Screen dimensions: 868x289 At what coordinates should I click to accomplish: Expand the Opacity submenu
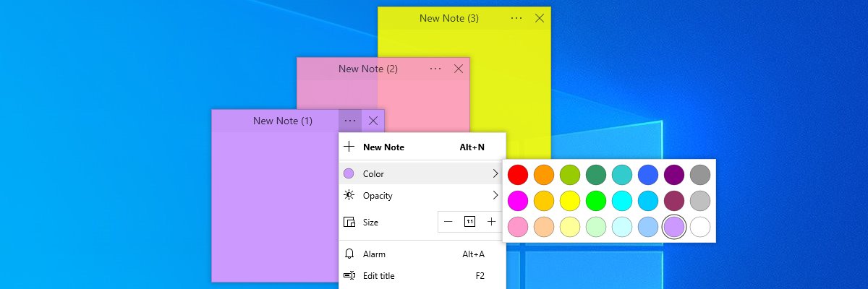click(422, 195)
